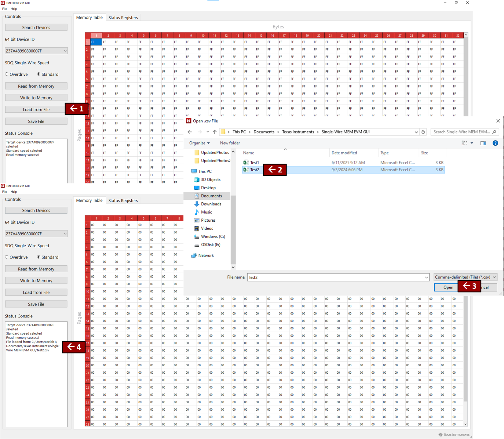Image resolution: width=504 pixels, height=439 pixels.
Task: Click the refresh icon beside address bar
Action: tap(423, 132)
